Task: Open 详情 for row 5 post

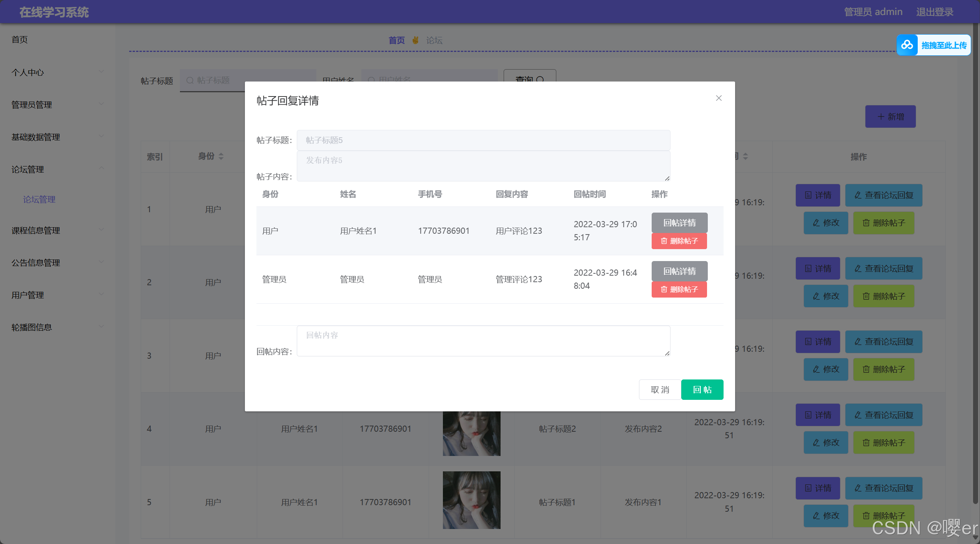Action: coord(817,488)
